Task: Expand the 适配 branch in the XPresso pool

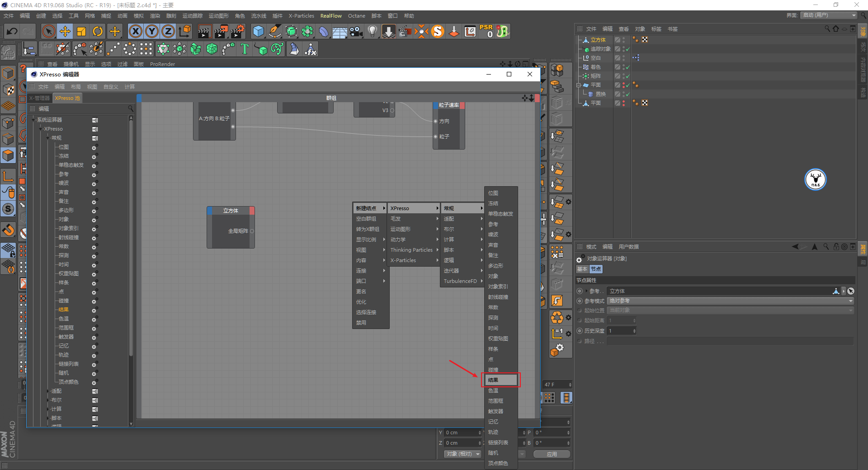Action: coord(48,391)
